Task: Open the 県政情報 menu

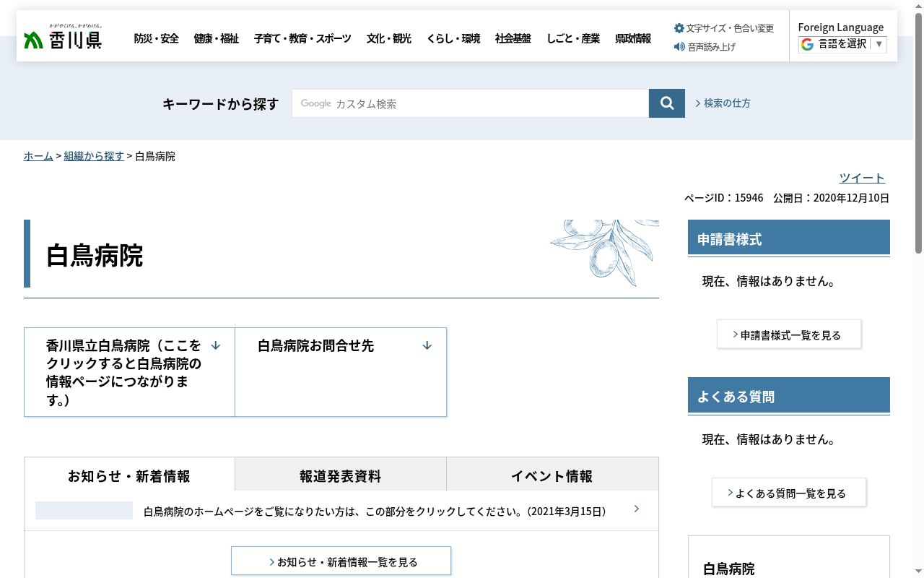Action: [633, 38]
